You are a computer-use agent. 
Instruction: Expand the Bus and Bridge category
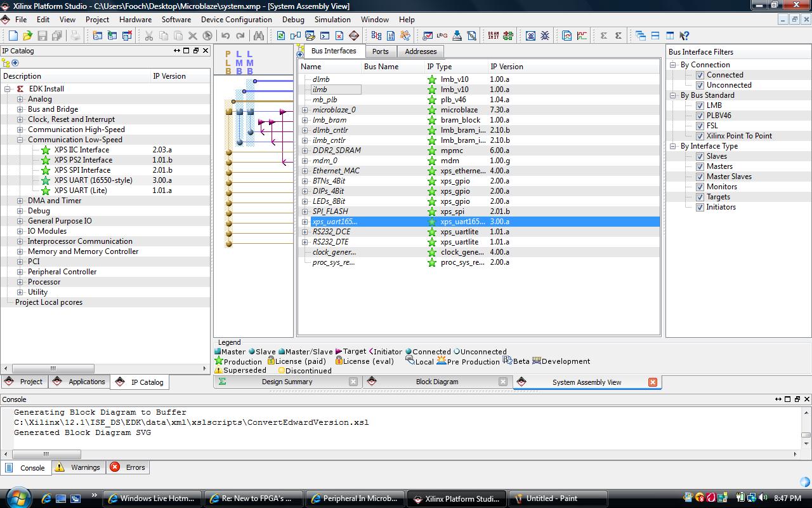20,109
